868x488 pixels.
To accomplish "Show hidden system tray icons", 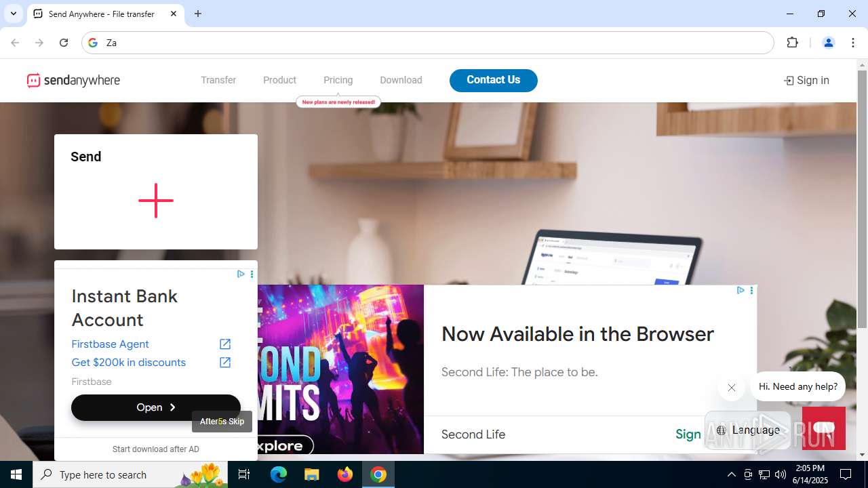I will click(x=731, y=474).
